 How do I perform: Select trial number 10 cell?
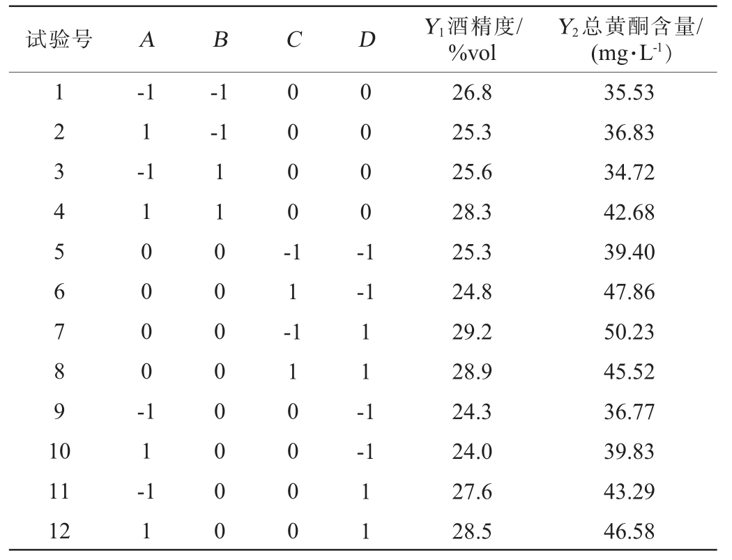(x=59, y=452)
